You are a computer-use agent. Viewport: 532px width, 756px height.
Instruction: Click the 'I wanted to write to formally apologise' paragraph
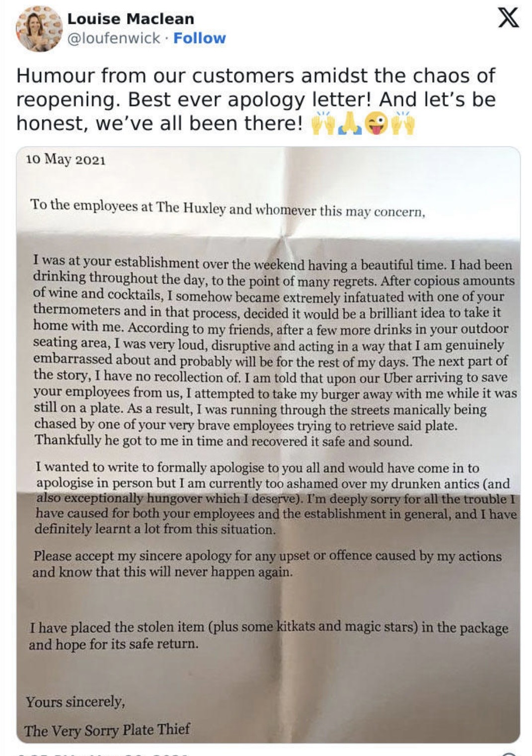click(276, 498)
